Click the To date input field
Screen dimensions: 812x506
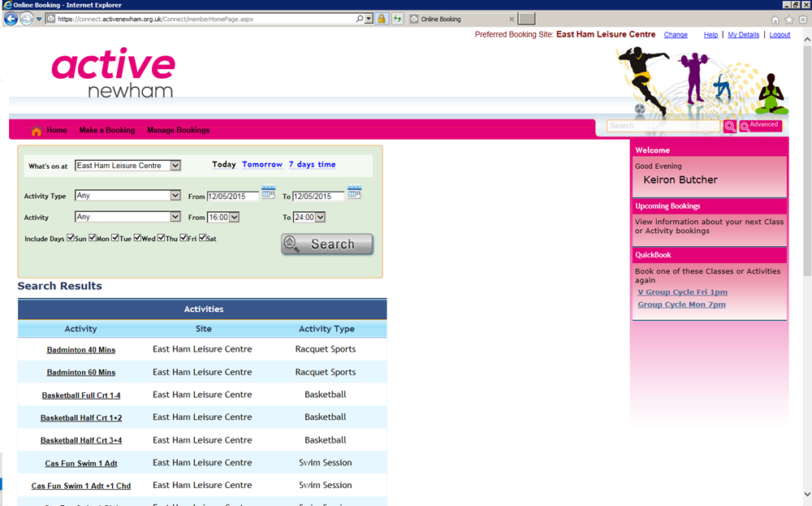(x=318, y=197)
